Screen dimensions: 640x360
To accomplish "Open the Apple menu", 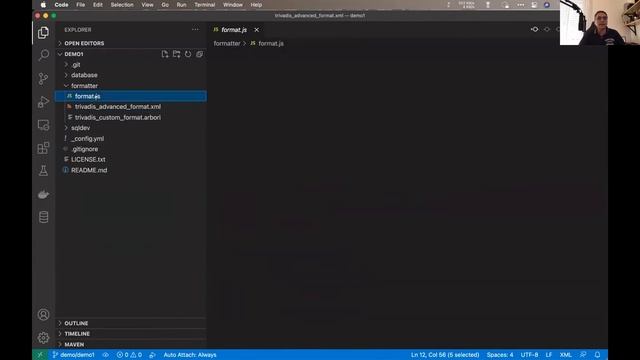I will (43, 5).
